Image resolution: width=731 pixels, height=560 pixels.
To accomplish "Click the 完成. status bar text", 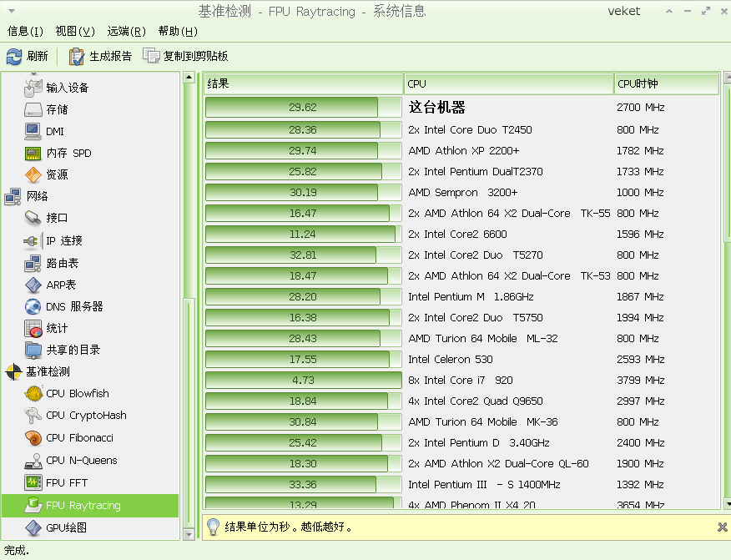I will [17, 551].
